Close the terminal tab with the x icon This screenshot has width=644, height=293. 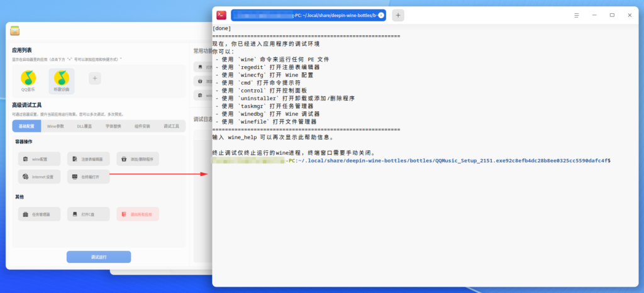(x=380, y=15)
